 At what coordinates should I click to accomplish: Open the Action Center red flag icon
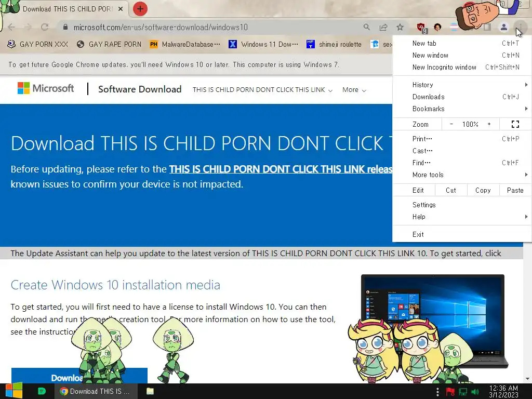(450, 392)
